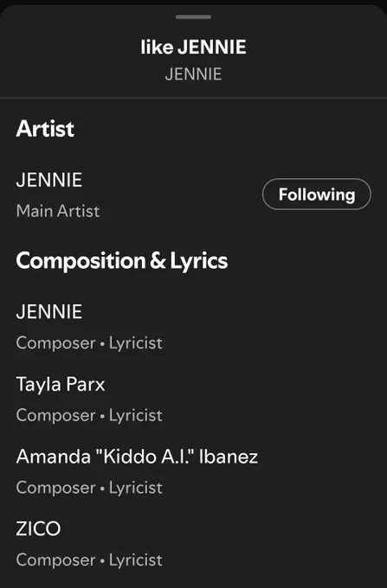Toggle the Following button for JENNIE
This screenshot has height=588, width=387.
316,195
